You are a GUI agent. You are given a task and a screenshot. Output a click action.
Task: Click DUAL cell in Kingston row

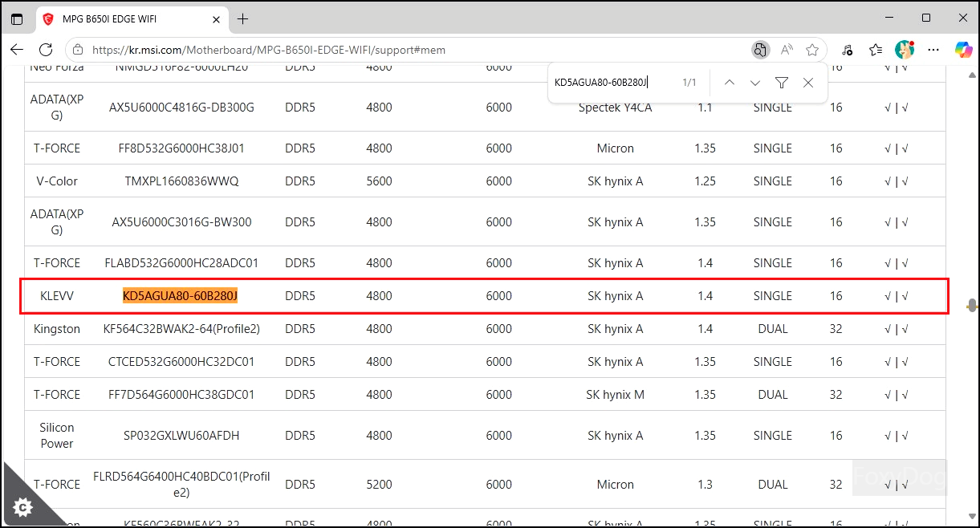click(x=773, y=329)
